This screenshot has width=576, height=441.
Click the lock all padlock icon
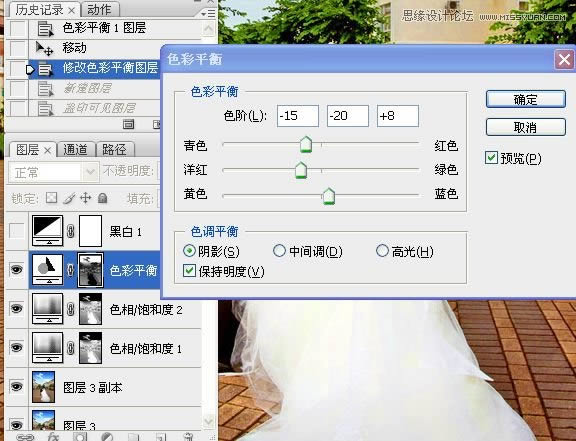pyautogui.click(x=103, y=198)
